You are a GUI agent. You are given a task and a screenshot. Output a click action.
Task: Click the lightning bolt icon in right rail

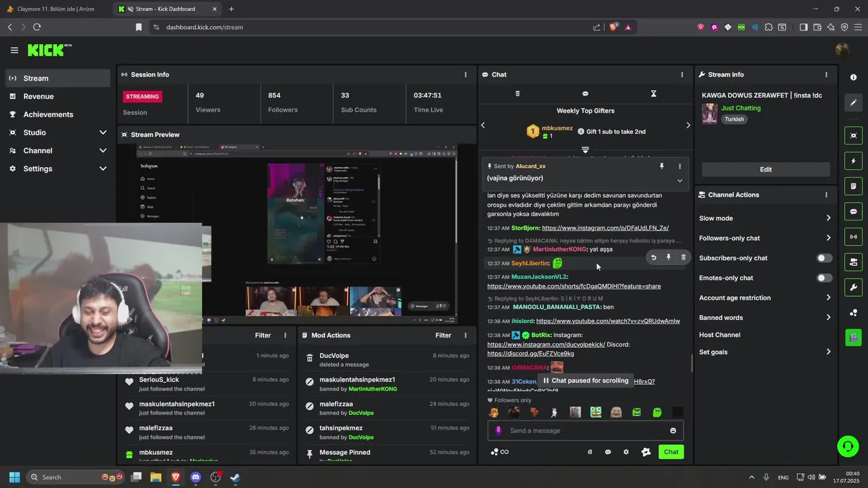853,161
